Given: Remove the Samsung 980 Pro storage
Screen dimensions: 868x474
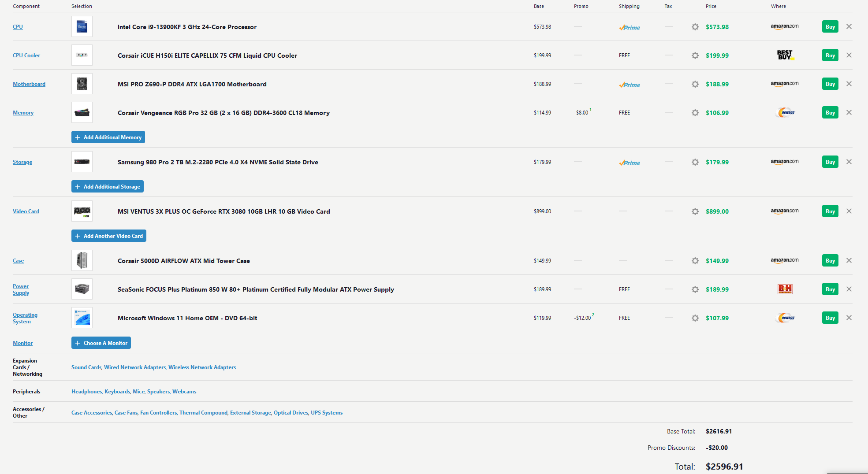Looking at the screenshot, I should click(849, 162).
